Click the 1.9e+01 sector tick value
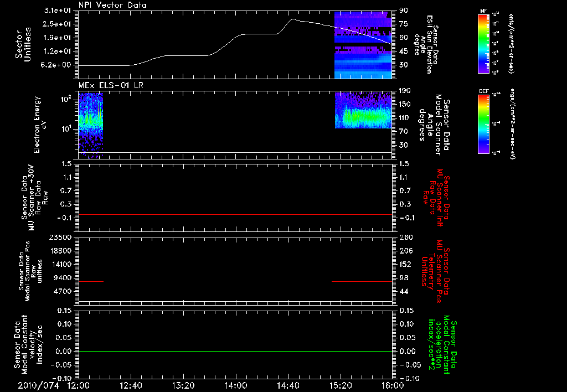567x392 pixels. pos(57,38)
